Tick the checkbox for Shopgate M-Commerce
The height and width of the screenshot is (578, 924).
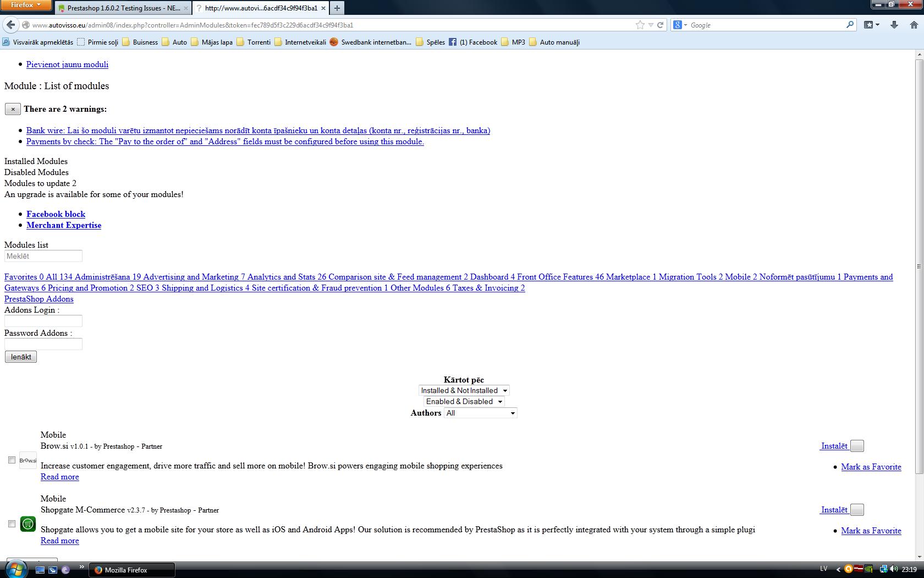(x=12, y=524)
